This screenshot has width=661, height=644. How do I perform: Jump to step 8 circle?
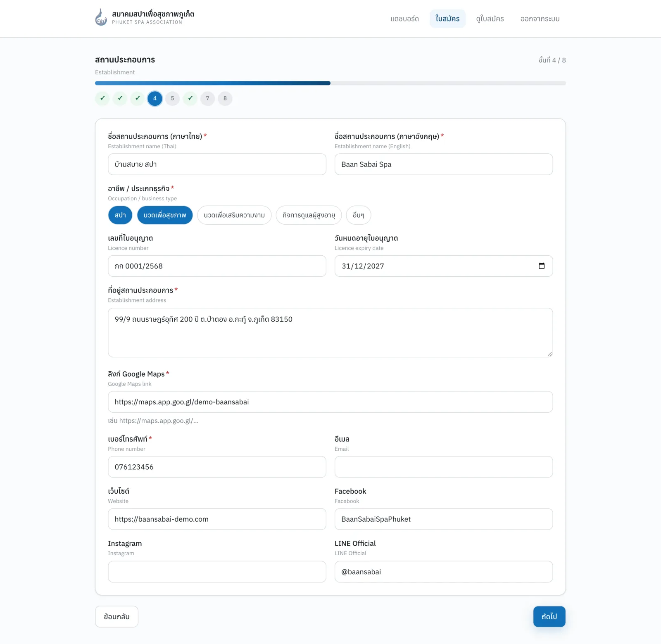click(x=225, y=98)
